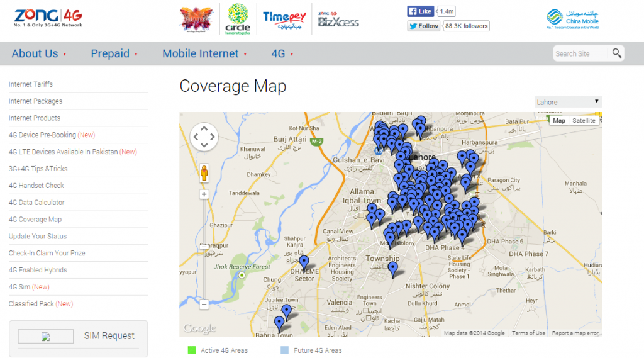Click Report a map error link

[x=575, y=333]
